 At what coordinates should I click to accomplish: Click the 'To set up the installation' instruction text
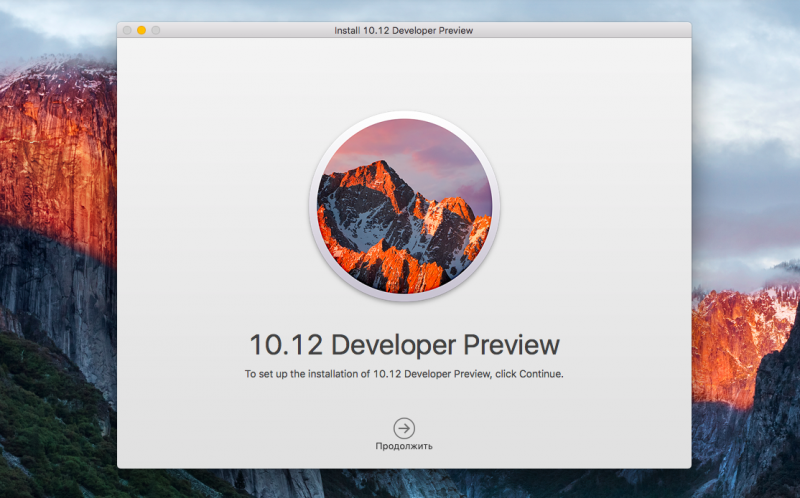tap(404, 374)
